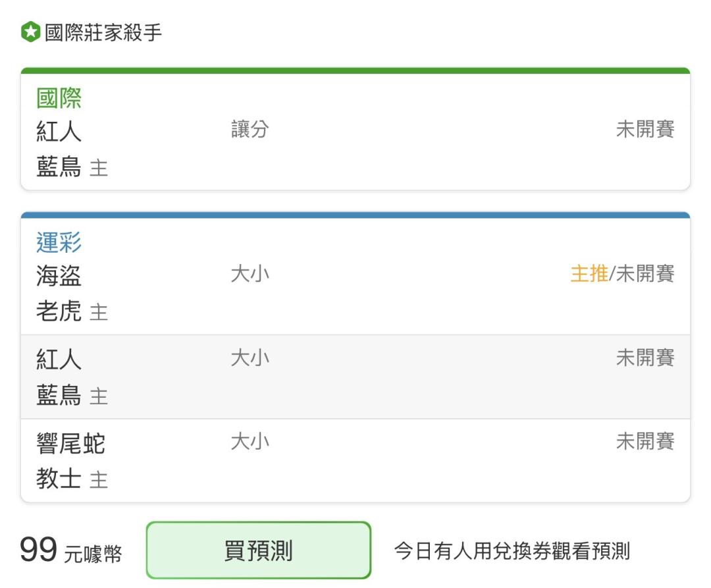Click the 未開賽 status in the 國際 section
The height and width of the screenshot is (588, 711).
645,129
